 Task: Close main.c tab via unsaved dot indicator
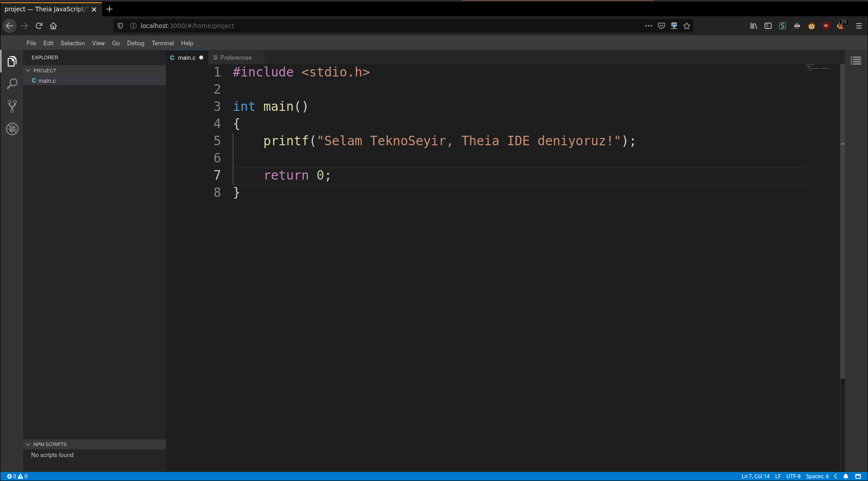point(201,57)
